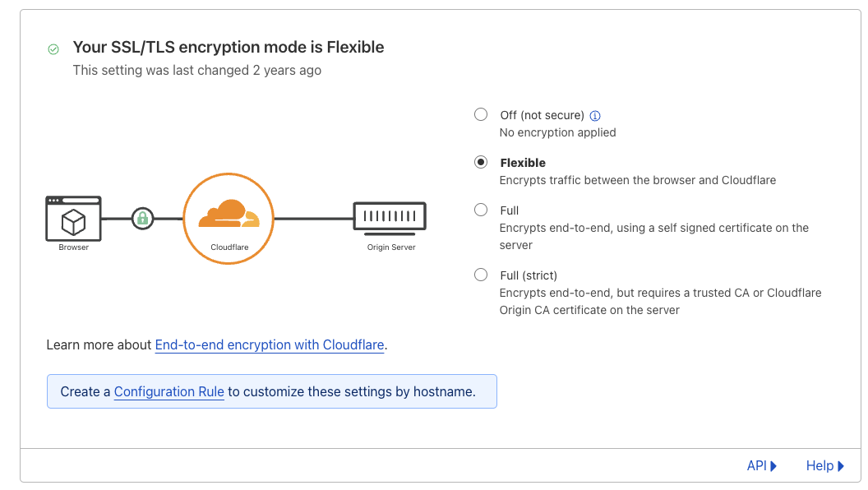The height and width of the screenshot is (490, 868).
Task: Click the Flexible option label text
Action: (523, 163)
